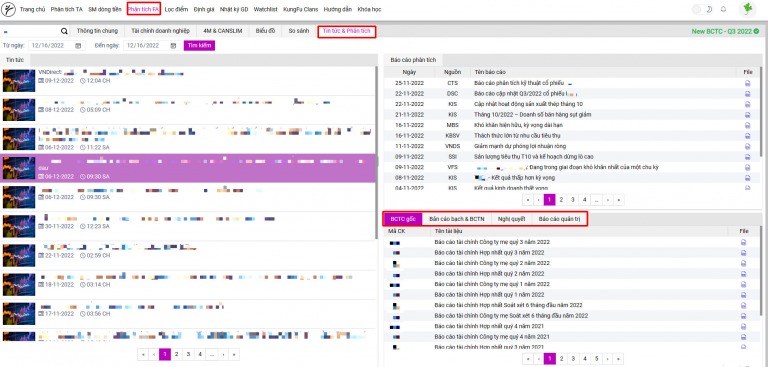Open file for 'Tháng 10/2022 – Doanh số bán hàng sụt giảm'

[747, 115]
